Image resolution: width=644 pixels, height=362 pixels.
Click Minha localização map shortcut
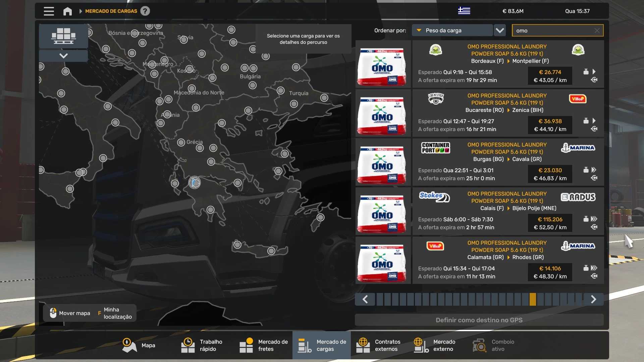(x=115, y=313)
